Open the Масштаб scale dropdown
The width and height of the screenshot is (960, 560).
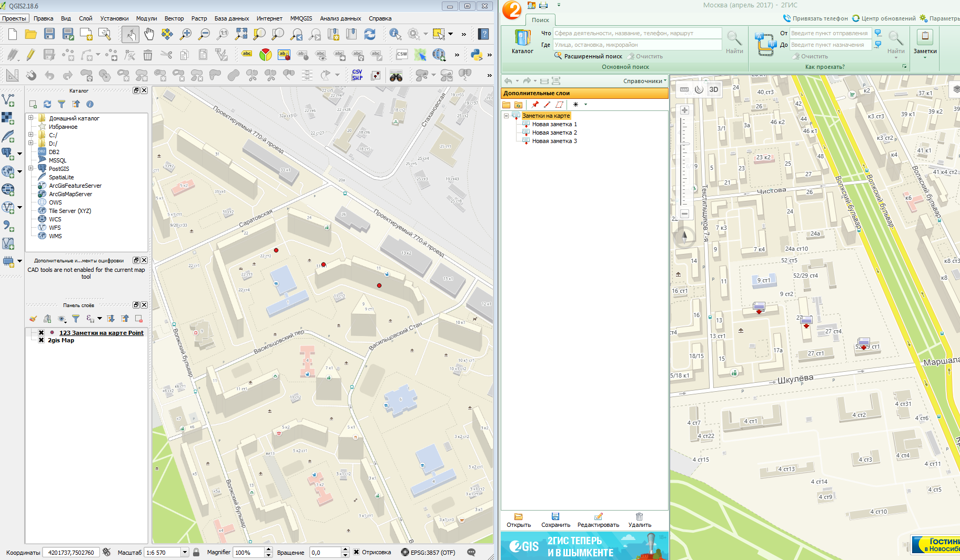185,552
